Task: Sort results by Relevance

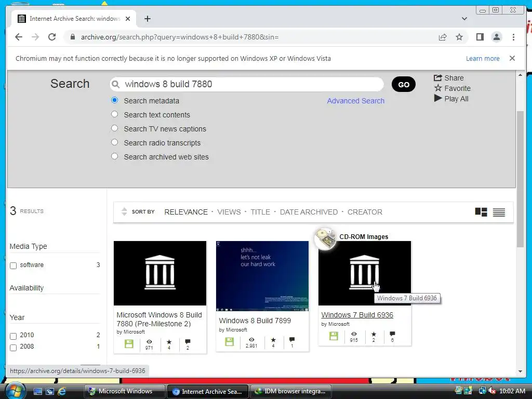Action: pos(186,212)
